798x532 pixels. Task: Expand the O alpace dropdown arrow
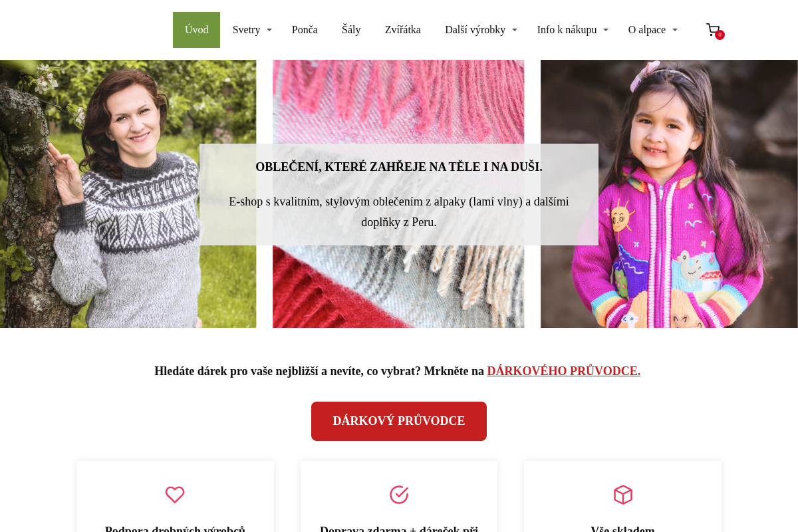coord(675,30)
